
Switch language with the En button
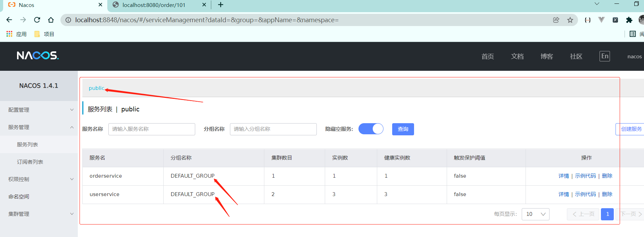pos(605,56)
